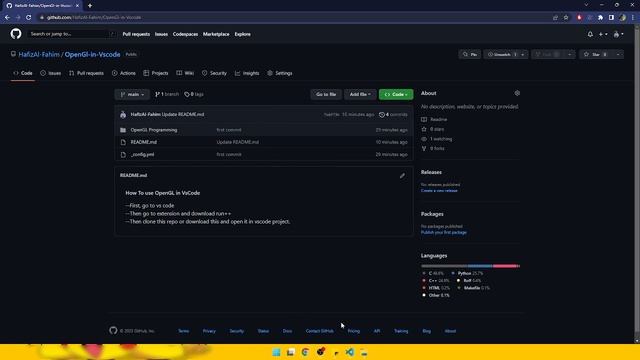Open Explore in the top navigation
640x360 pixels.
(x=242, y=34)
